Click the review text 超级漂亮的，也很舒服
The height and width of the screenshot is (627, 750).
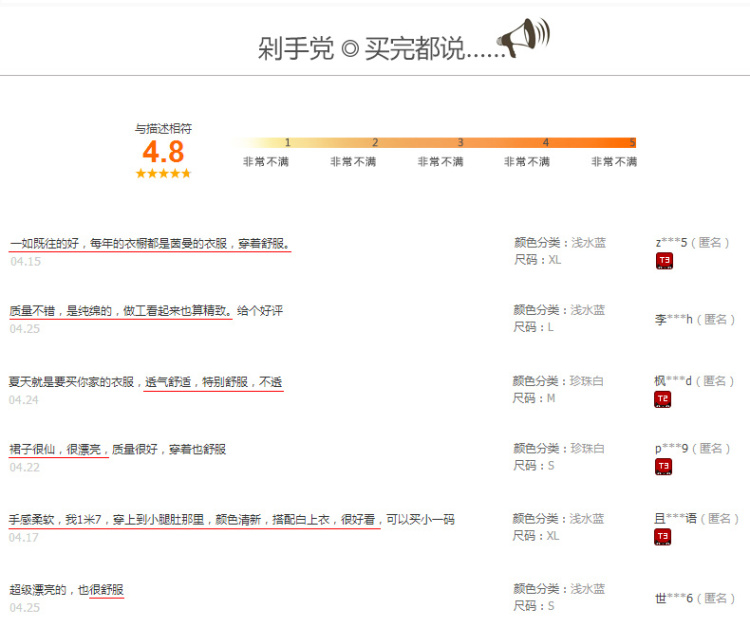point(67,589)
